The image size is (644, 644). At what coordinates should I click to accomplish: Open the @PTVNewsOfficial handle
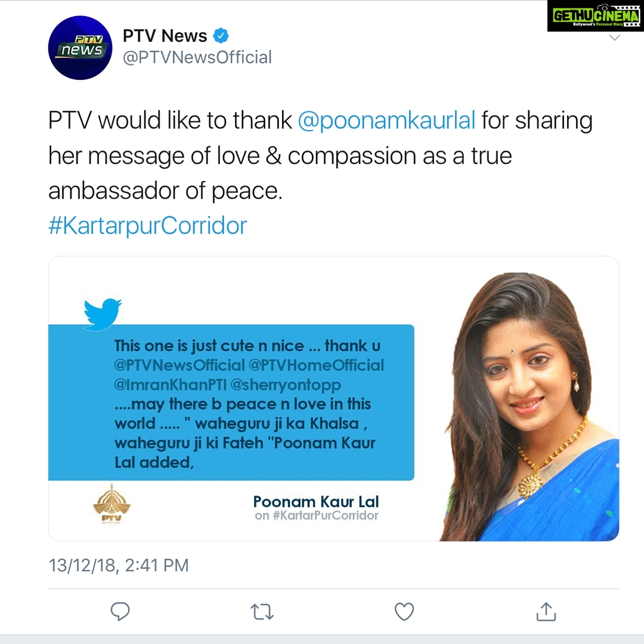coord(197,57)
